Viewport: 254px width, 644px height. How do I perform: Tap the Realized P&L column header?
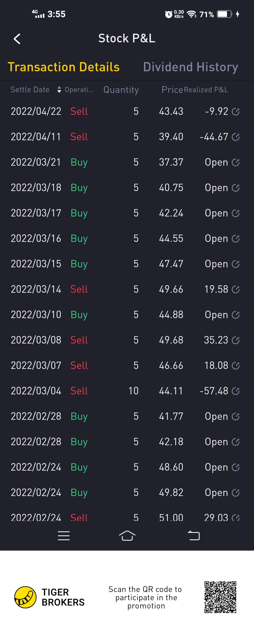[206, 89]
